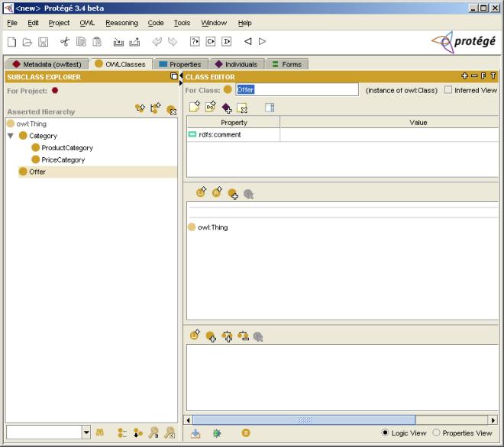This screenshot has height=447, width=504.
Task: Click the search text field in Subclass Explorer
Action: coord(44,433)
